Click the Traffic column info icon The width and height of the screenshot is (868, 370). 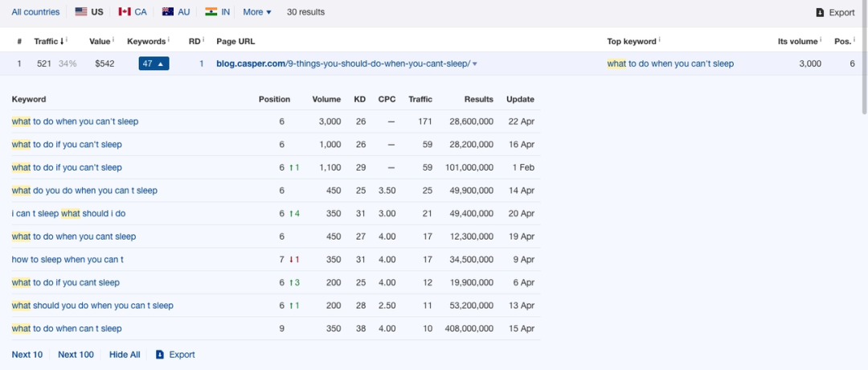pyautogui.click(x=65, y=40)
